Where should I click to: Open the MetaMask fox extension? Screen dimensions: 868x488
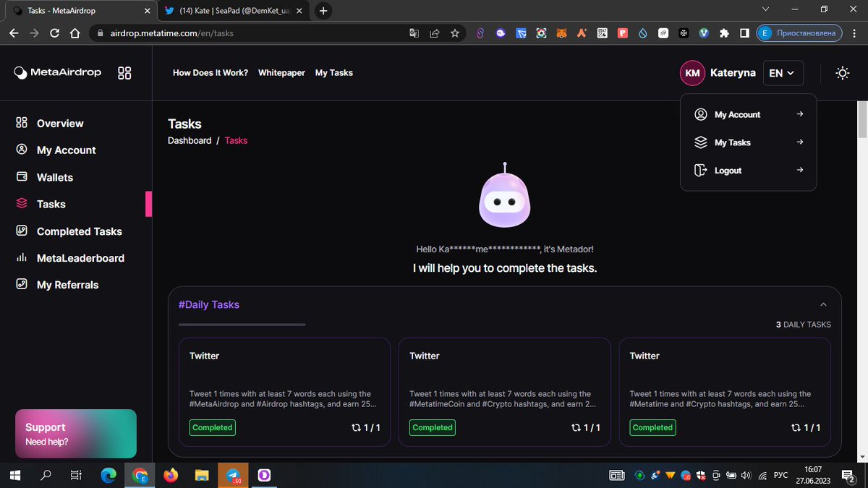click(561, 33)
